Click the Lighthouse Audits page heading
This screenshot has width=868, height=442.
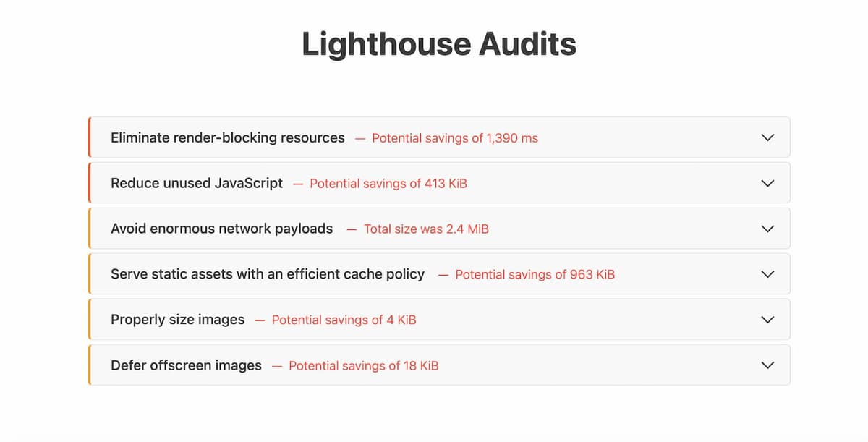pyautogui.click(x=438, y=43)
